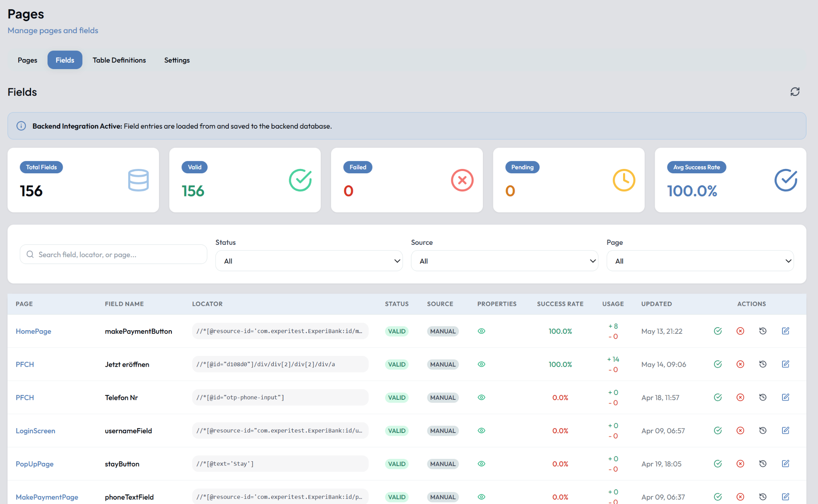Click the Pending stat card
Screen dimensions: 818x504
coord(569,180)
